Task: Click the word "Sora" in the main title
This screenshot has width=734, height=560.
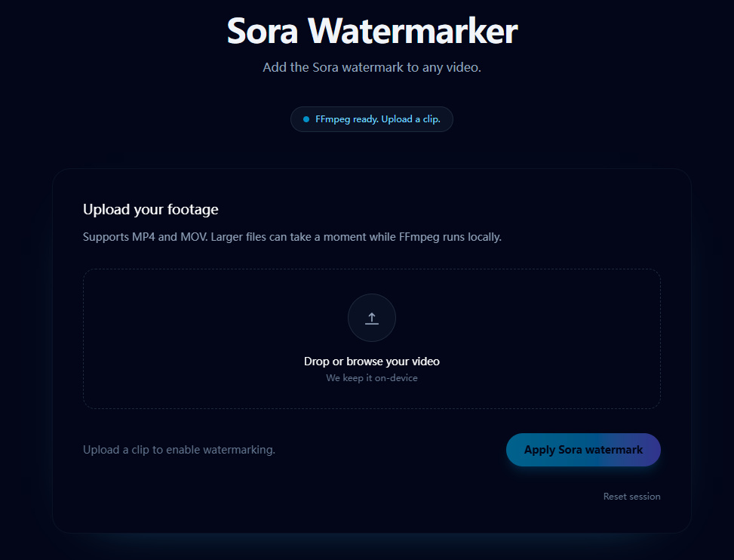Action: pos(263,32)
